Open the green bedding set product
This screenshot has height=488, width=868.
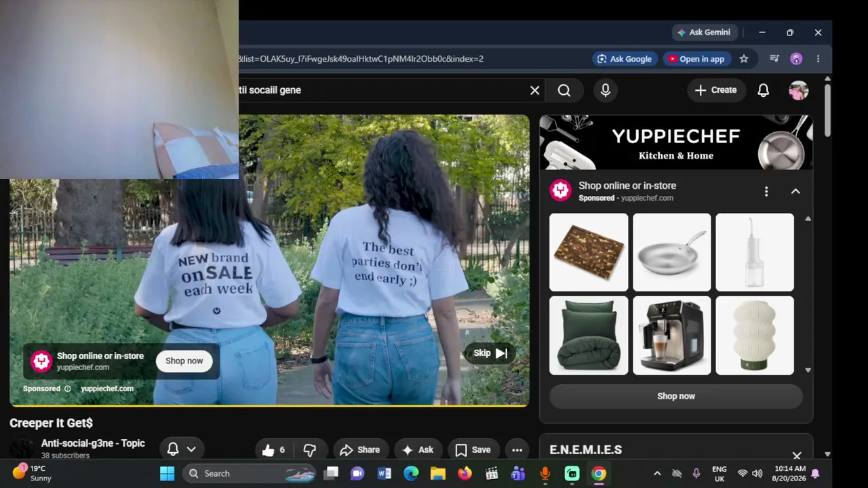589,335
